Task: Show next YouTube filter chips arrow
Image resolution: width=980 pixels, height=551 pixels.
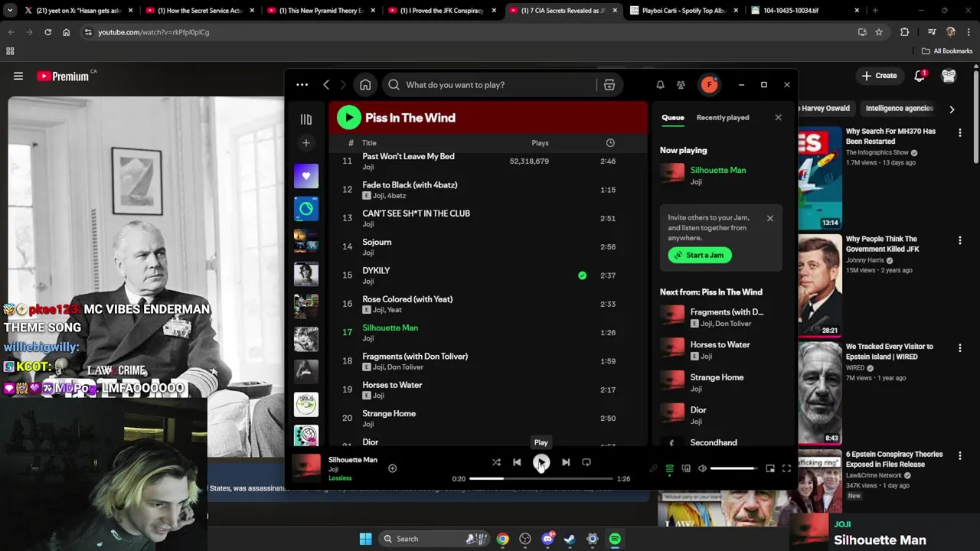Action: click(x=952, y=109)
